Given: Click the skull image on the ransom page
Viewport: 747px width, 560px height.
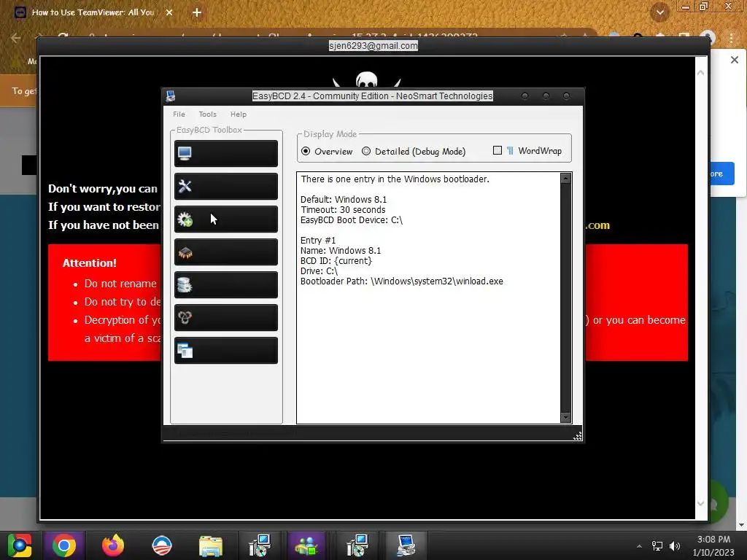Looking at the screenshot, I should (366, 79).
